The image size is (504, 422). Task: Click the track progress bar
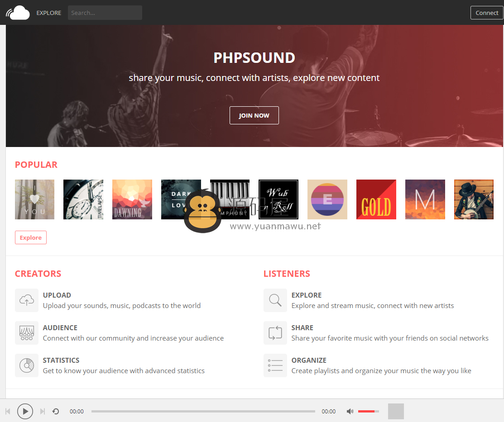pos(203,412)
